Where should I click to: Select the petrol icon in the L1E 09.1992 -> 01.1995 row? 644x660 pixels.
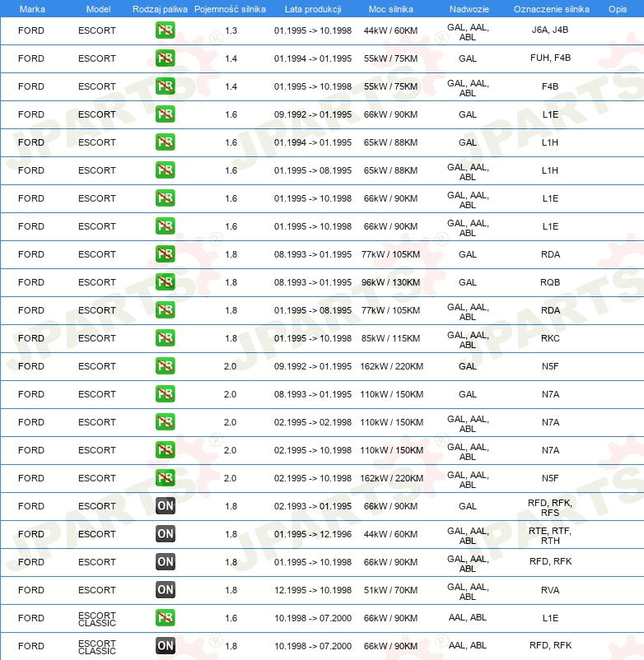click(x=165, y=114)
